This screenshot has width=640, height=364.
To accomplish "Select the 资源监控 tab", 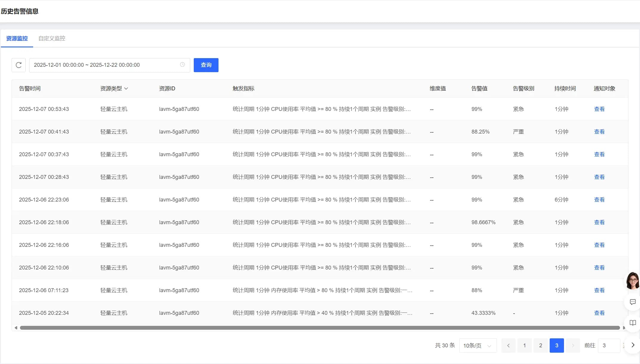I will [17, 38].
